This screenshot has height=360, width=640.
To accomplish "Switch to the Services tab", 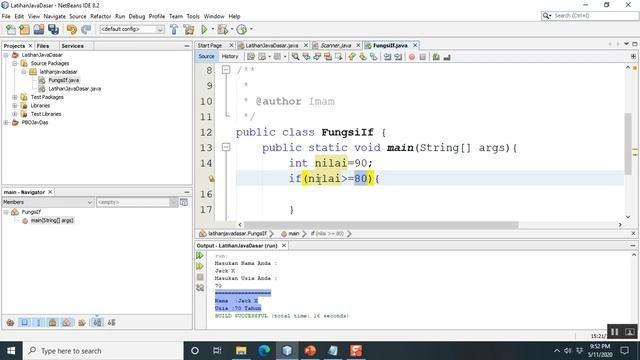I will (73, 46).
